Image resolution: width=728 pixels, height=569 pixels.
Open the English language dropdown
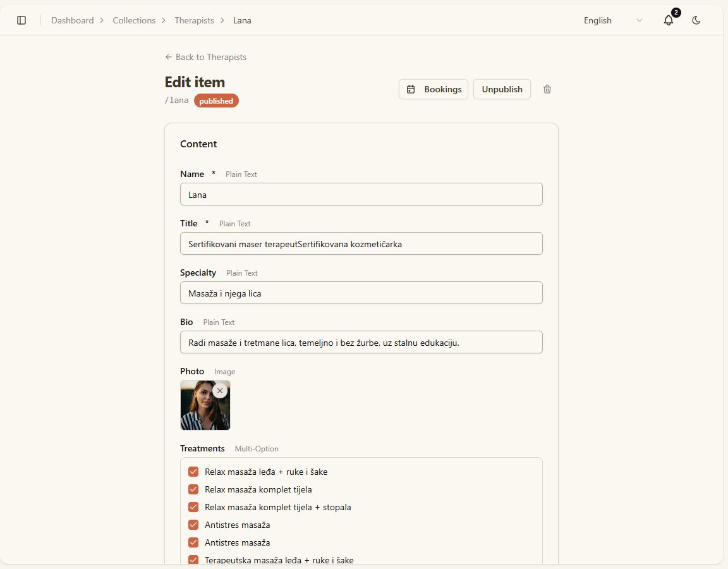(613, 20)
